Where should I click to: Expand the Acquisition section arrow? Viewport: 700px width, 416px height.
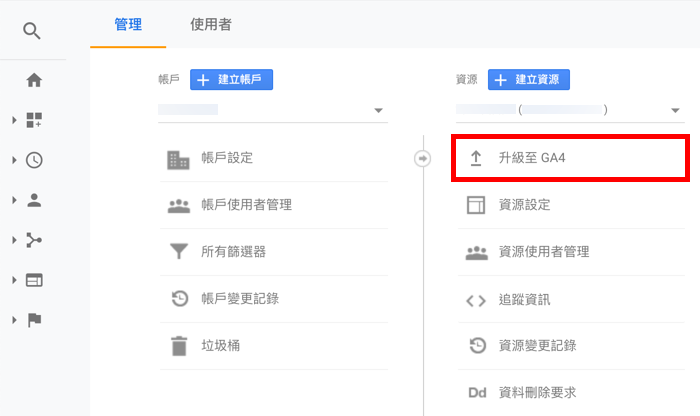14,240
